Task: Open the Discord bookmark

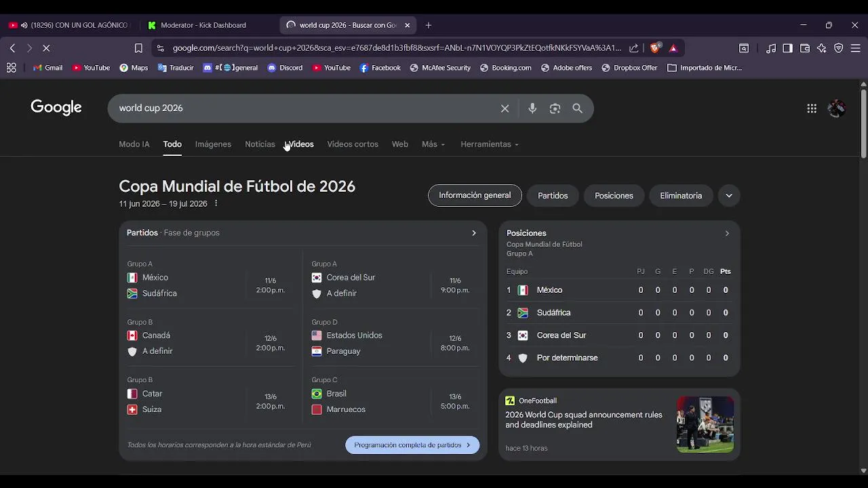Action: tap(285, 68)
